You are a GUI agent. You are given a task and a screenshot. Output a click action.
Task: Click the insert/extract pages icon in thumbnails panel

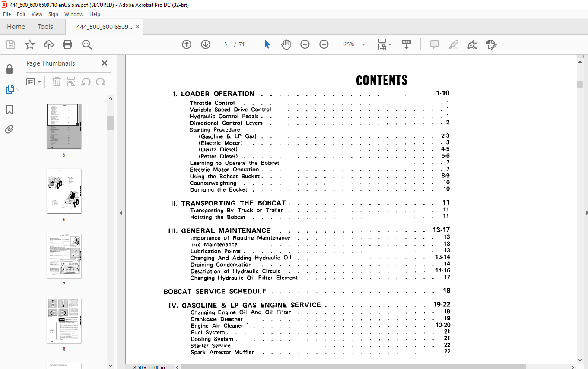(x=72, y=82)
